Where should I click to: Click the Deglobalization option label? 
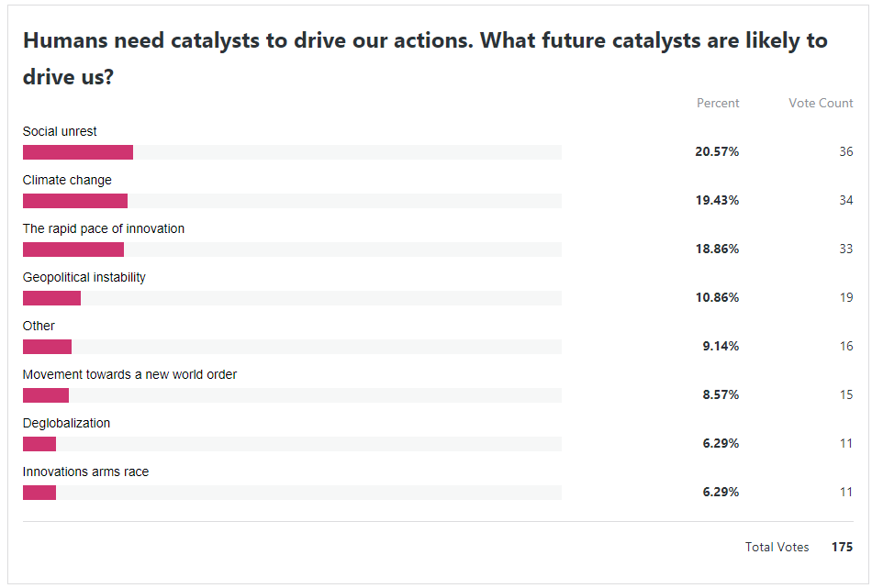66,423
